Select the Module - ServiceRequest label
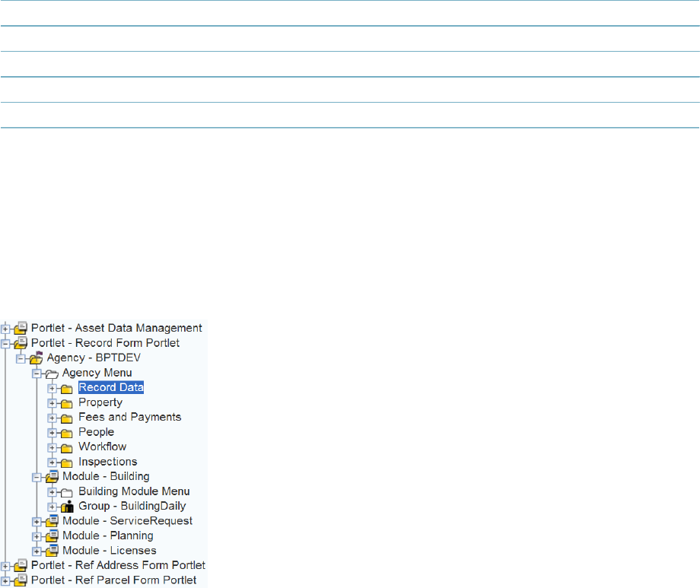Screen dimensions: 700x588 128,520
